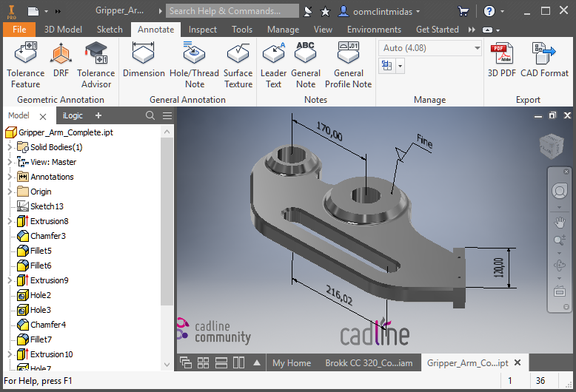Open the Environments tab
This screenshot has height=392, width=576.
point(374,30)
